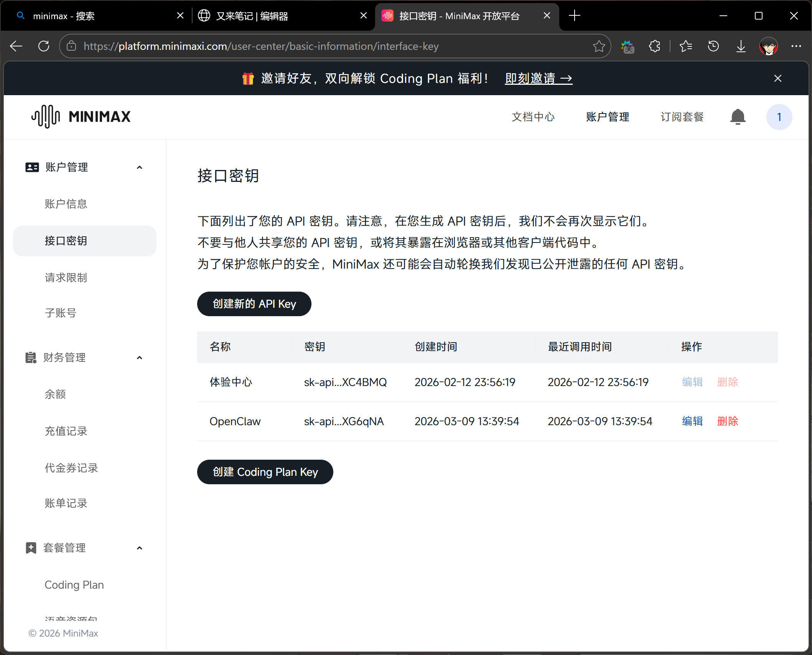Reload the current page
Screen dimensions: 812x655
coord(44,46)
